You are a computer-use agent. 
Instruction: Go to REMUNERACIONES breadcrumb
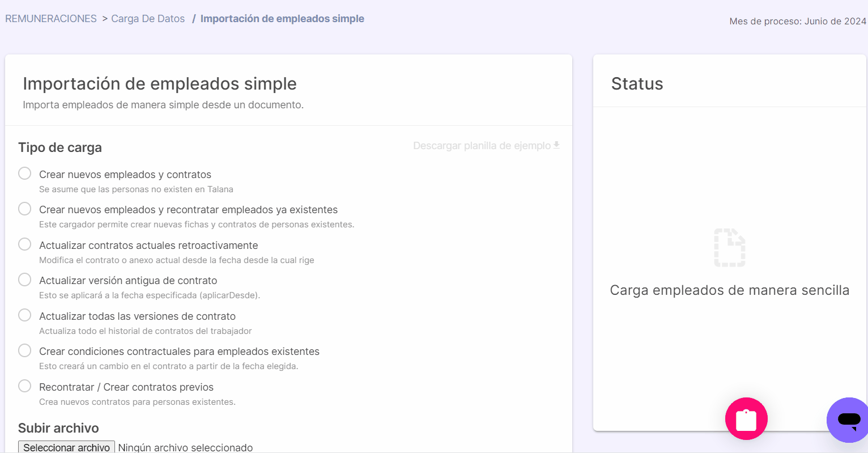point(51,19)
